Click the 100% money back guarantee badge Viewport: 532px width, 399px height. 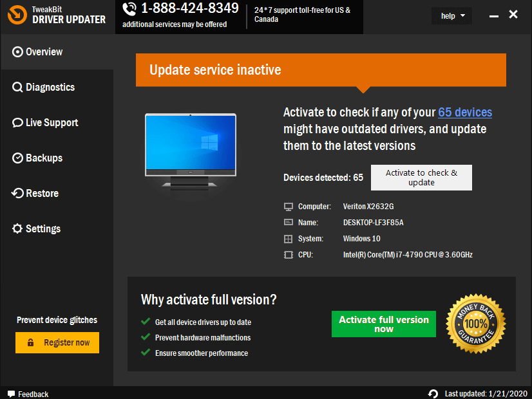tap(476, 324)
